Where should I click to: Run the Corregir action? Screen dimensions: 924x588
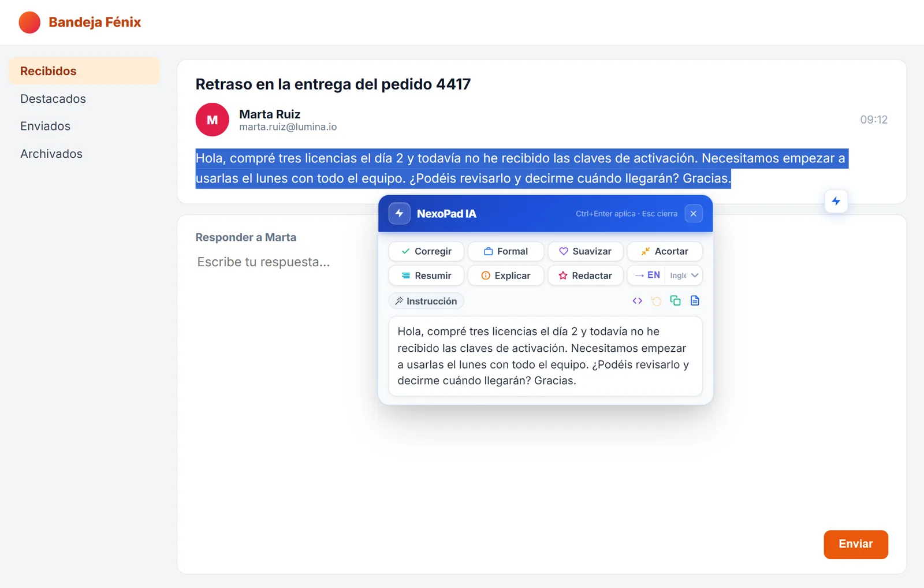point(426,251)
